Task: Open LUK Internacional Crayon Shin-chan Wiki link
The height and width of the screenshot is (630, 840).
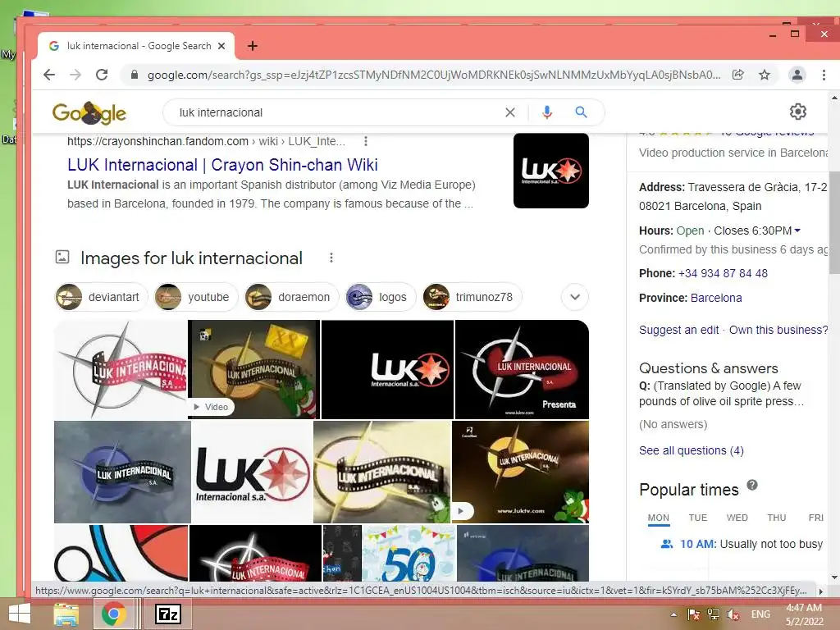Action: point(222,164)
